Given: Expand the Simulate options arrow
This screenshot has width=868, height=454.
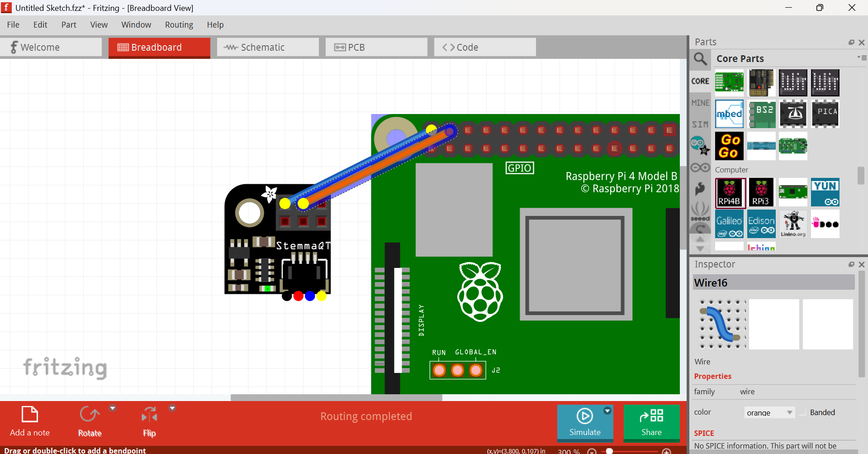Looking at the screenshot, I should pyautogui.click(x=607, y=411).
